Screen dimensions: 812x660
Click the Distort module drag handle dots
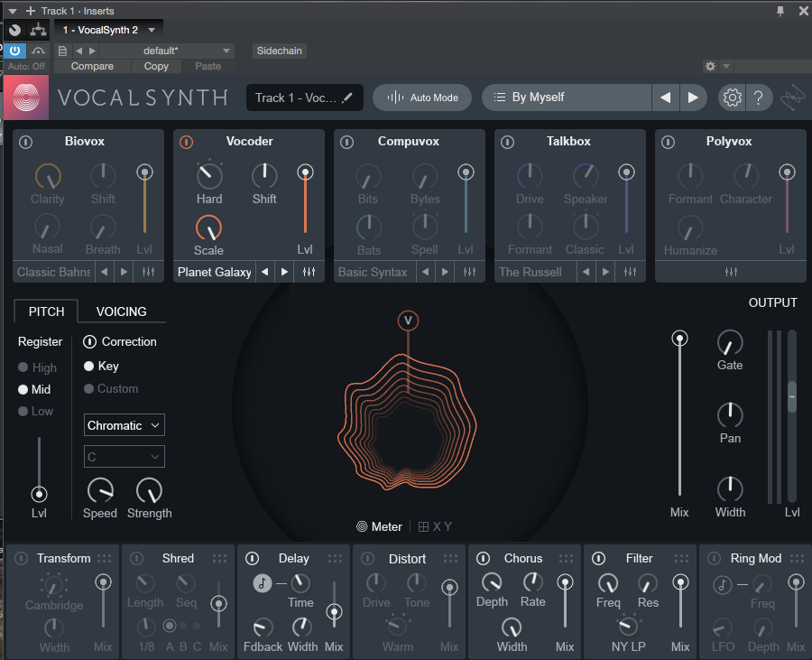[x=450, y=558]
